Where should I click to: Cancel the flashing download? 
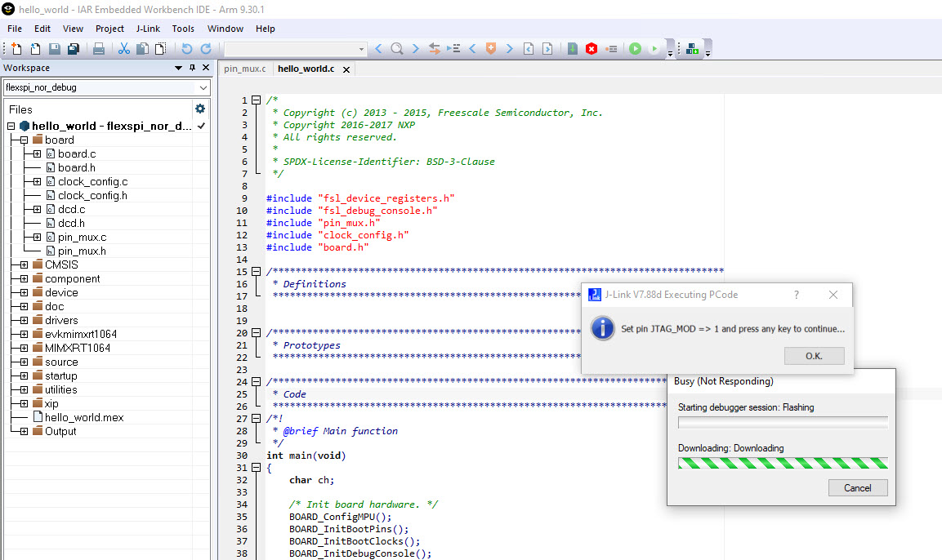(x=858, y=487)
